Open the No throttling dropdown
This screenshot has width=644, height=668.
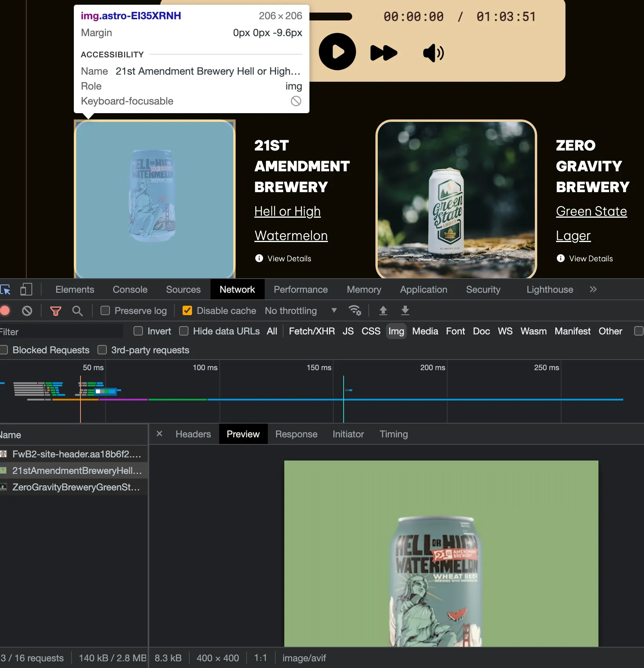[301, 310]
